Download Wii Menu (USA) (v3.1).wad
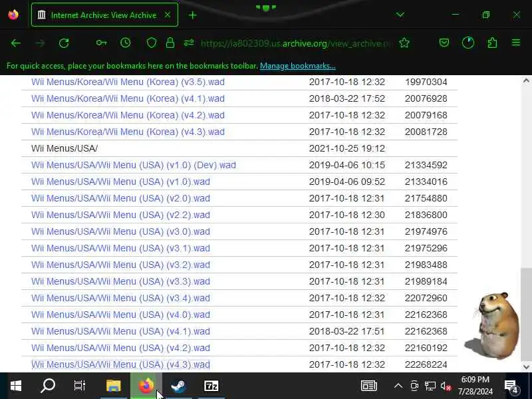 (121, 248)
